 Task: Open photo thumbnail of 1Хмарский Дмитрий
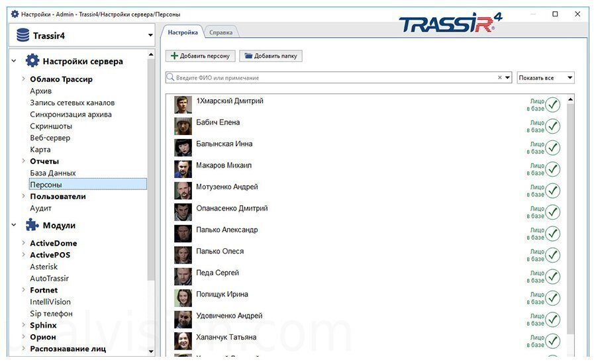coord(183,105)
